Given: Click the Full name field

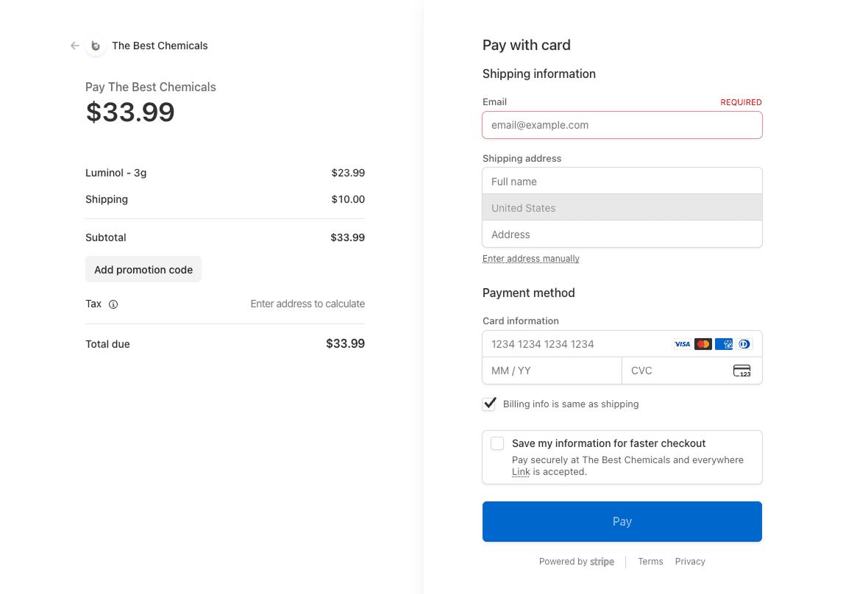Looking at the screenshot, I should 622,182.
